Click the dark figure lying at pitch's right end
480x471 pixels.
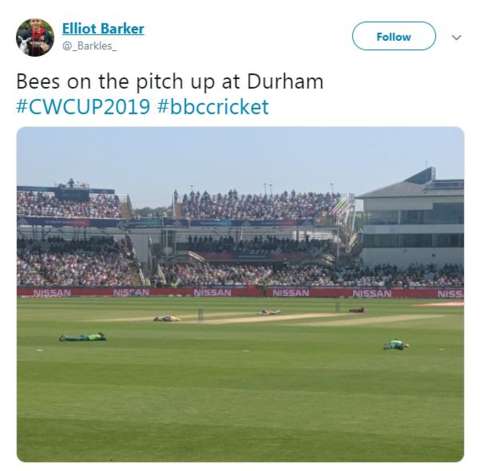click(356, 310)
